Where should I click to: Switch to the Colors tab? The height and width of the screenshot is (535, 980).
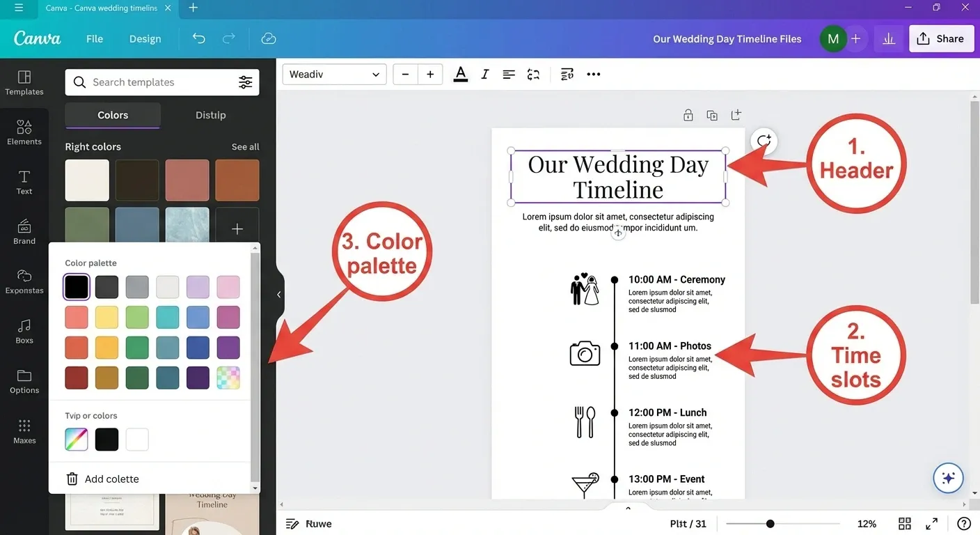[x=112, y=115]
